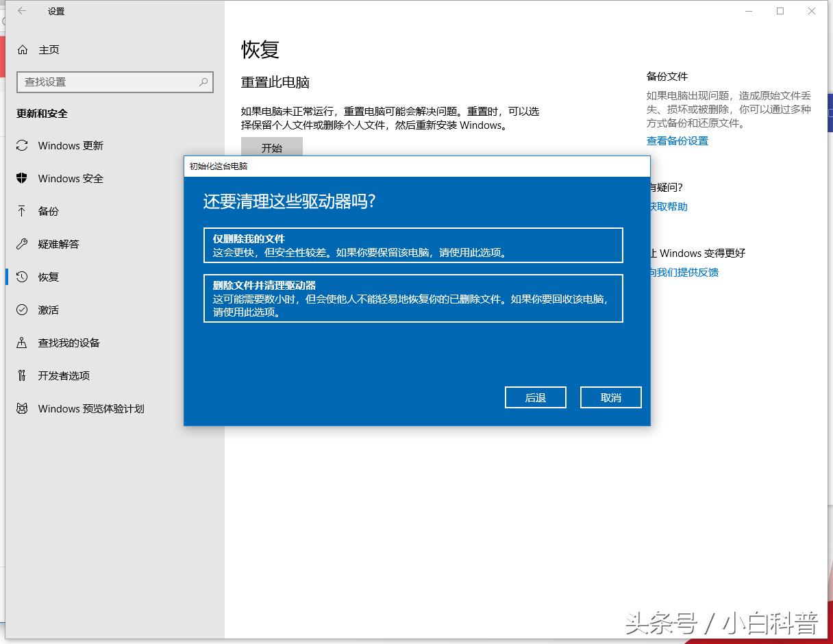Click the 查找设置 search box
Image resolution: width=833 pixels, height=644 pixels.
(x=115, y=82)
